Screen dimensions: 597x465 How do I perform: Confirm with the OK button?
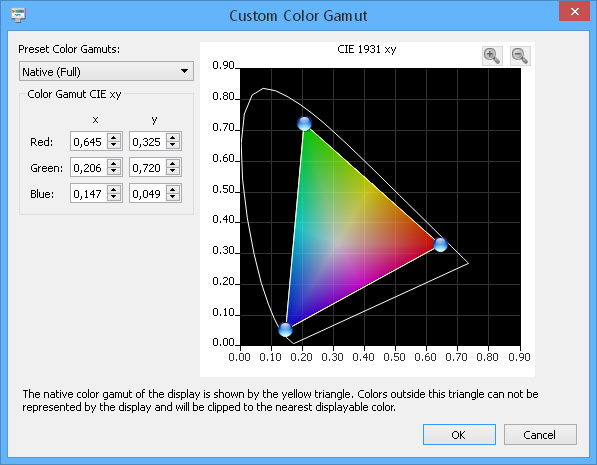coord(459,435)
